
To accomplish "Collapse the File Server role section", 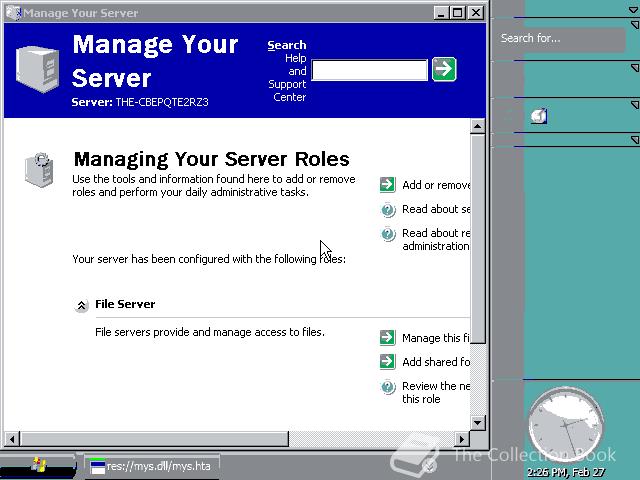I will pos(82,305).
